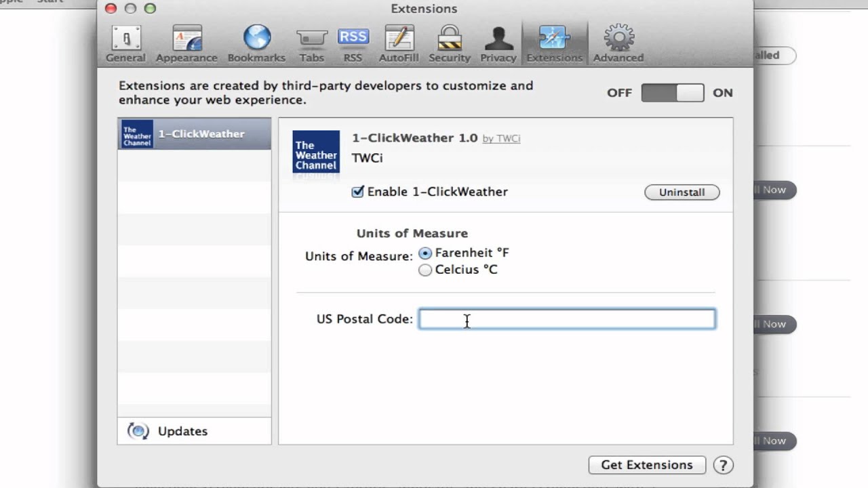The image size is (868, 488).
Task: Click the Get Extensions button
Action: (647, 465)
